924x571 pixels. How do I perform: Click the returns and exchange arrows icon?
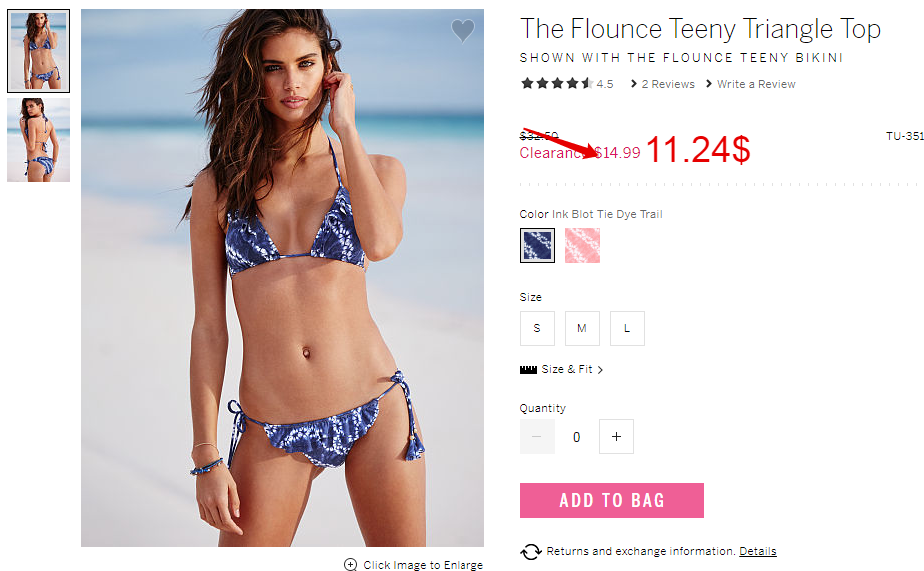[x=531, y=552]
